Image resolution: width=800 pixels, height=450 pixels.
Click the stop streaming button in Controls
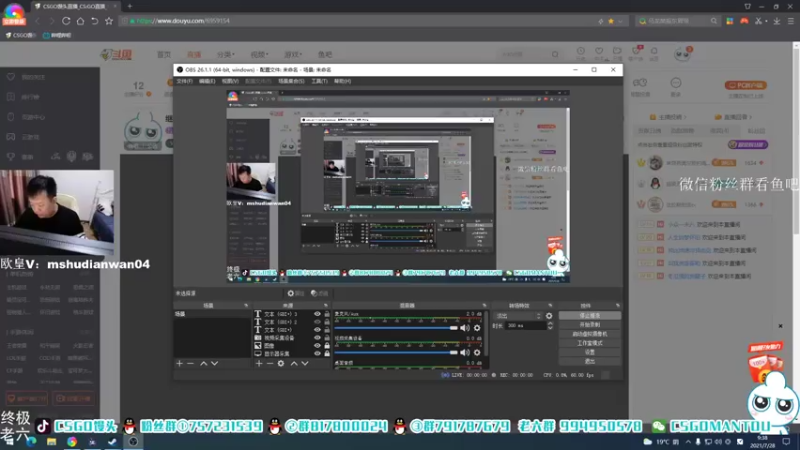pos(590,316)
